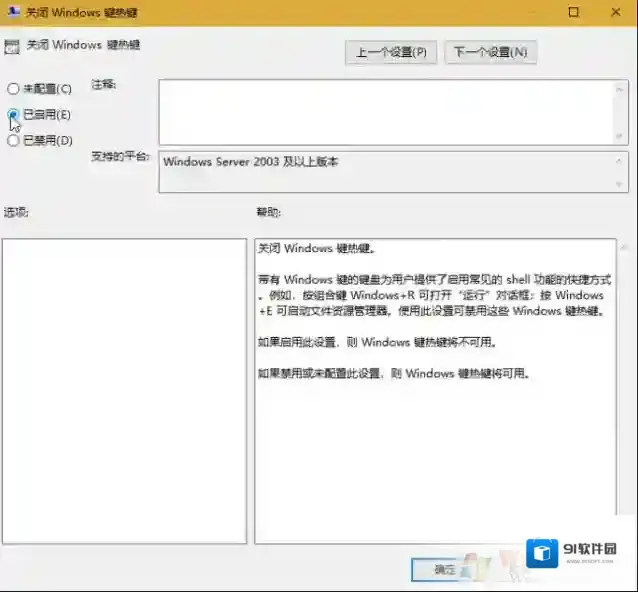Go to 上一个设置(P) previous setting

coord(391,52)
